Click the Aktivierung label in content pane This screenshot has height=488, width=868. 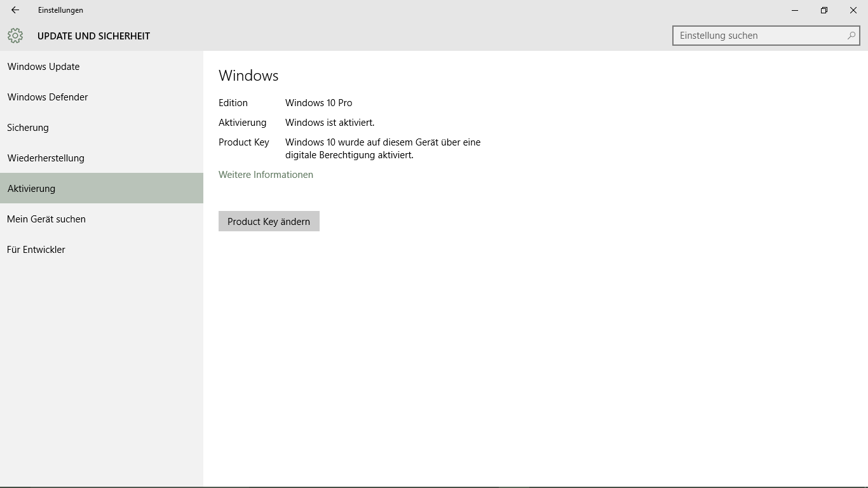click(x=242, y=123)
